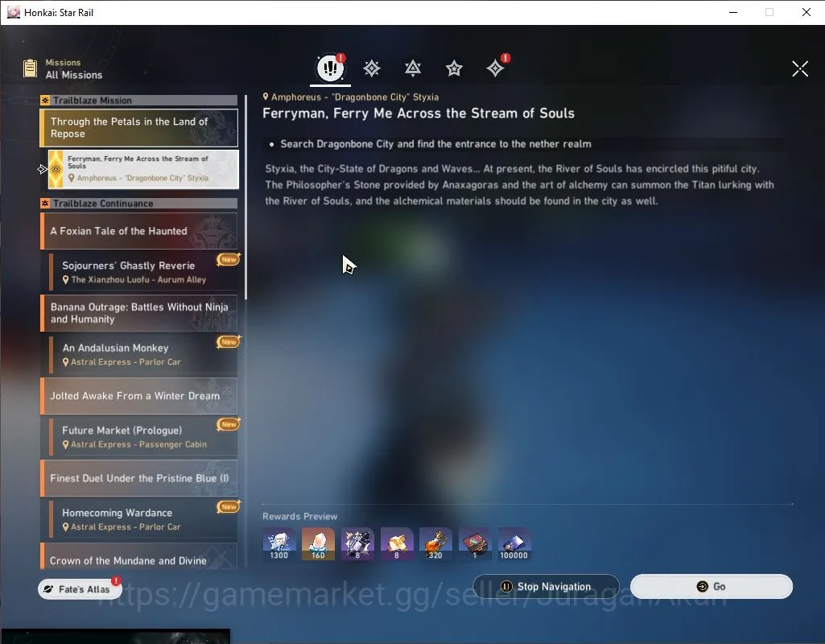Expand A Foxian Tale of the Haunted

(x=139, y=231)
